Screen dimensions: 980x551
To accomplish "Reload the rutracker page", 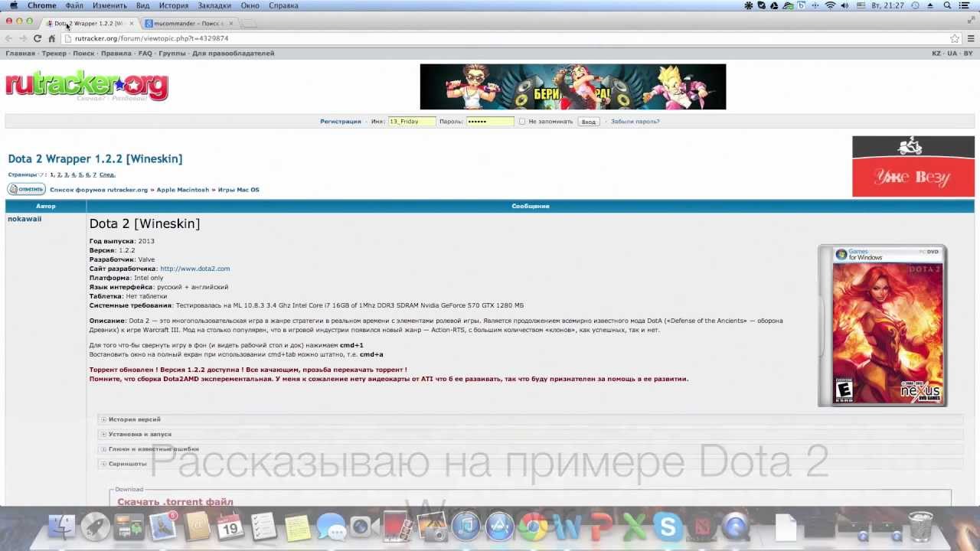I will pyautogui.click(x=38, y=38).
